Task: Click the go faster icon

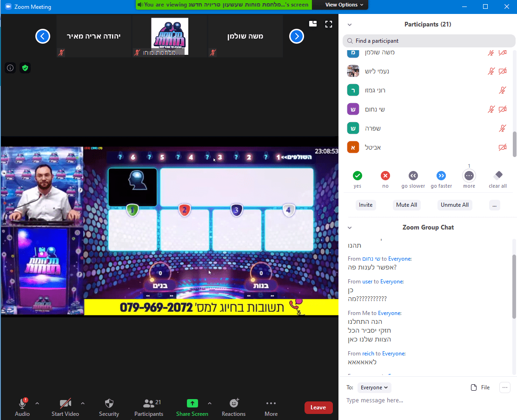Action: point(441,176)
